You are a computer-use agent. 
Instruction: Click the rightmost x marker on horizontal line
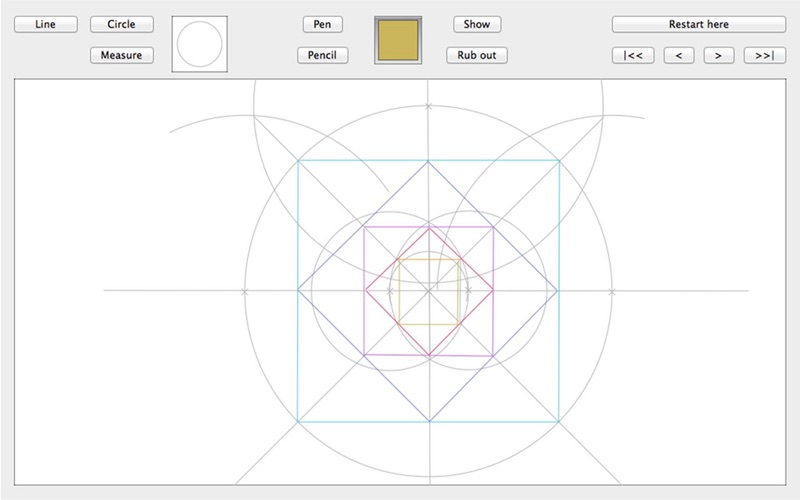pyautogui.click(x=612, y=291)
